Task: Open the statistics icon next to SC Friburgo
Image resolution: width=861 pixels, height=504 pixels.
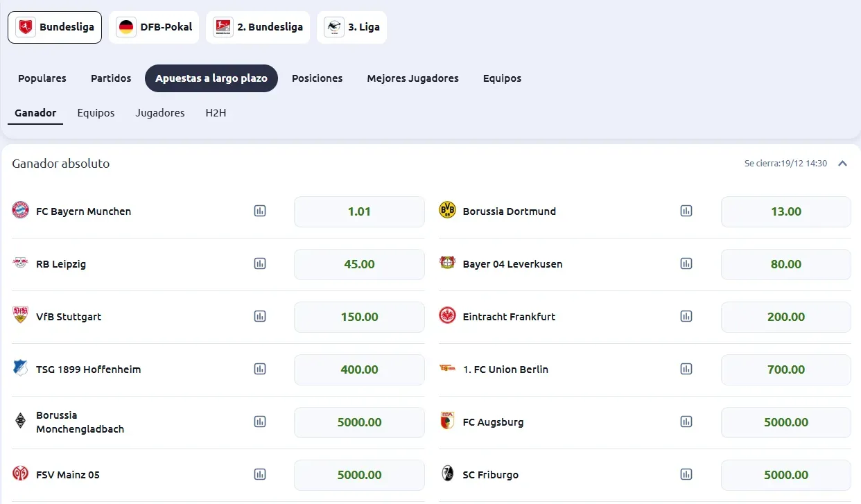Action: [686, 474]
